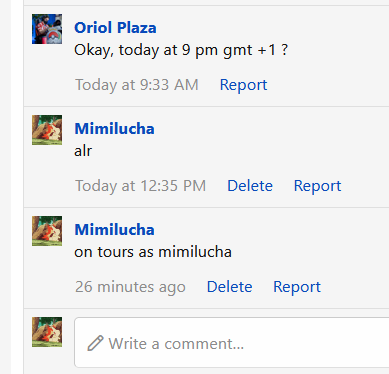
Task: Open the Mimilucha username above 'alr'
Action: tap(114, 129)
